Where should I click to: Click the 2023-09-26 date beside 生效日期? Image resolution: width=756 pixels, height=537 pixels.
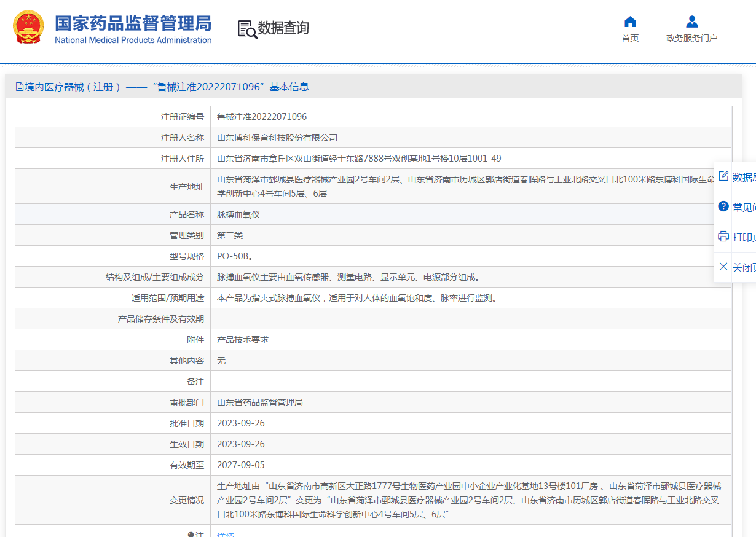241,444
